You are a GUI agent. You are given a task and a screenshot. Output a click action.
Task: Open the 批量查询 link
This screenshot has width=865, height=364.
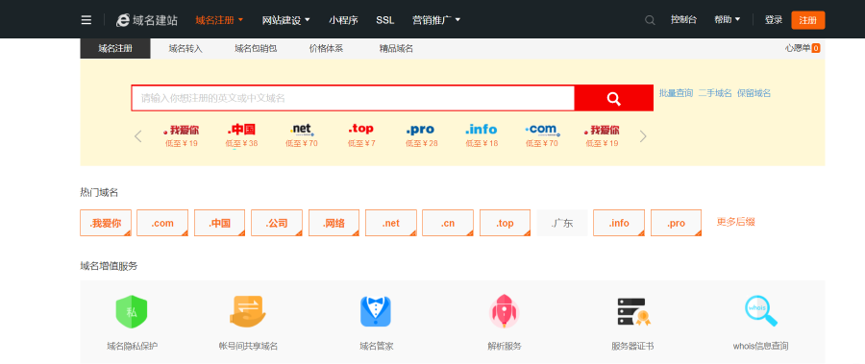coord(676,93)
